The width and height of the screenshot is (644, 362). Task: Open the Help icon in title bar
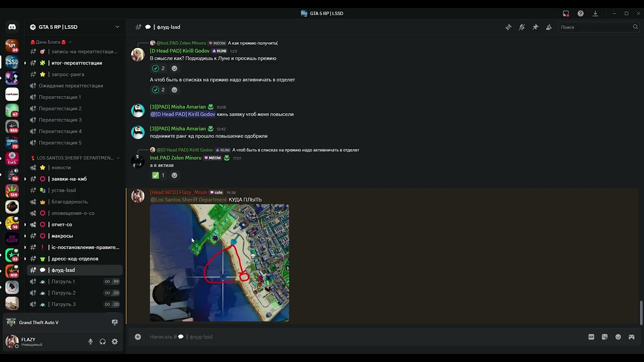click(581, 14)
